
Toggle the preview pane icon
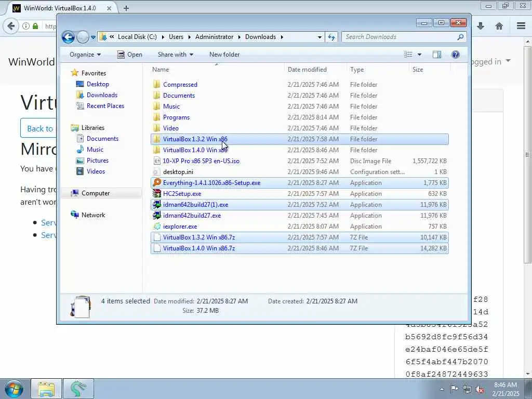click(436, 55)
